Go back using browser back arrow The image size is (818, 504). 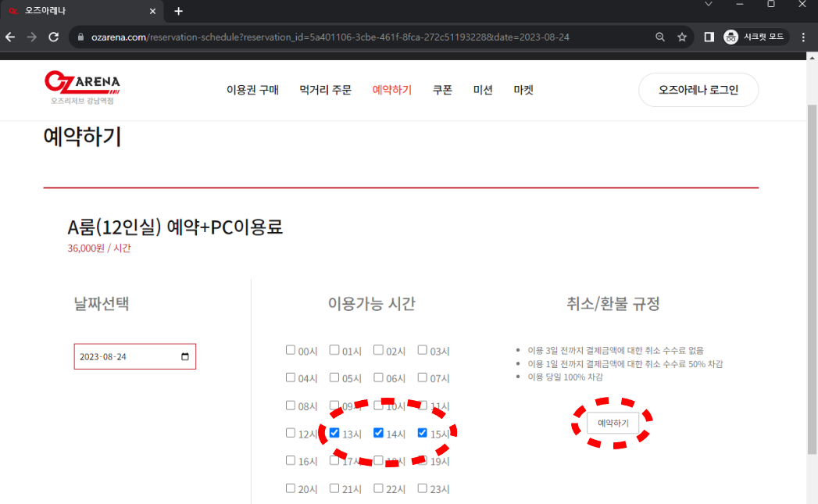(x=10, y=37)
